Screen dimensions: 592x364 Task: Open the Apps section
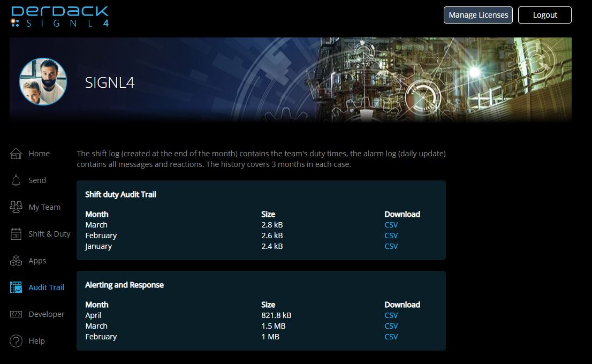[37, 261]
